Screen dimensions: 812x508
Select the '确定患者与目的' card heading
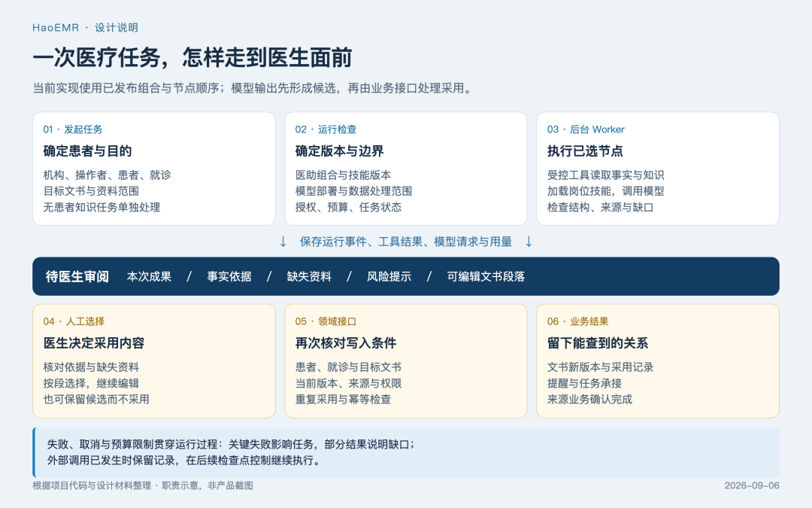(x=87, y=151)
